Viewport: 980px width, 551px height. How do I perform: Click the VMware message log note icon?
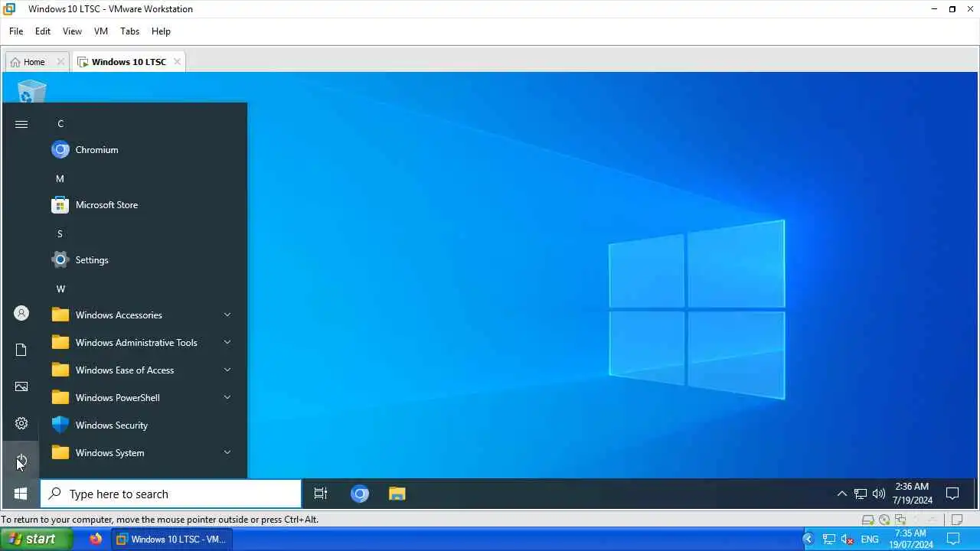click(x=957, y=520)
